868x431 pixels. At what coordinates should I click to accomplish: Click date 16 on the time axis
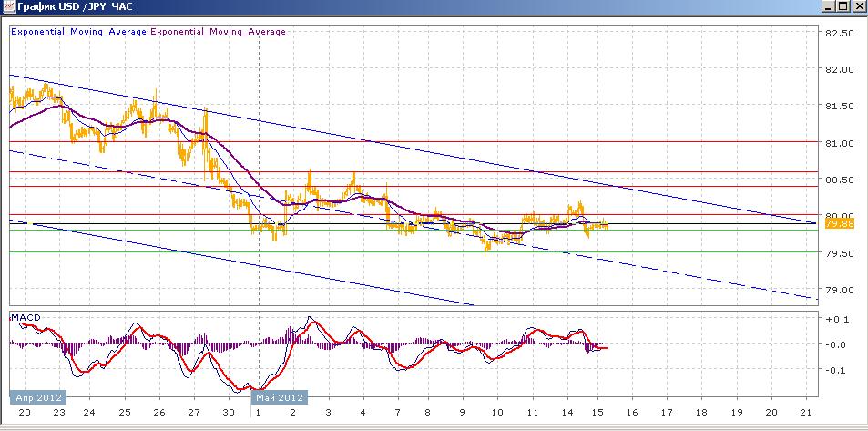point(632,413)
